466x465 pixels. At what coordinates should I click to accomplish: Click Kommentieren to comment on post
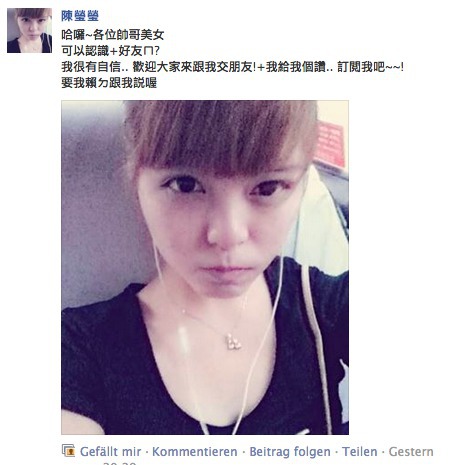pos(195,452)
